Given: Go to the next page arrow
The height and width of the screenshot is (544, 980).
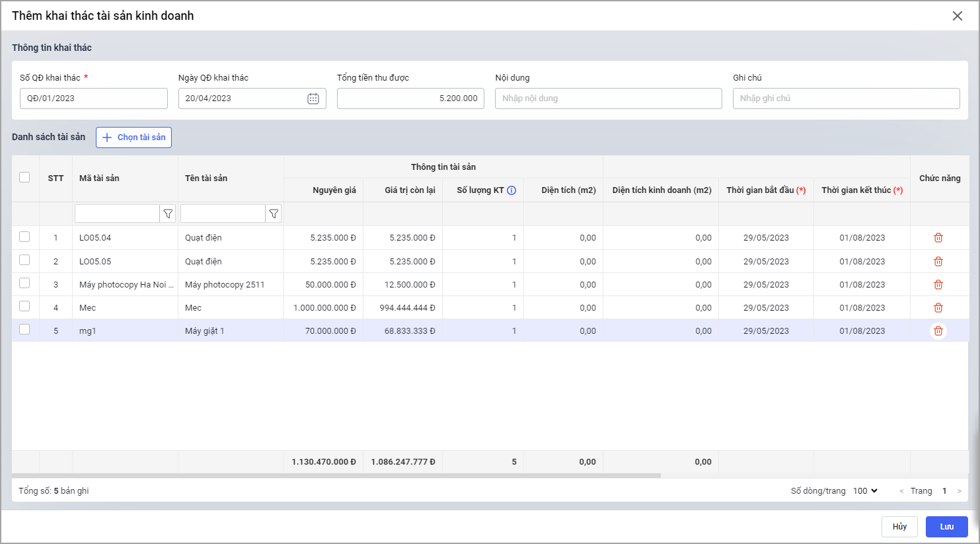Looking at the screenshot, I should click(960, 491).
